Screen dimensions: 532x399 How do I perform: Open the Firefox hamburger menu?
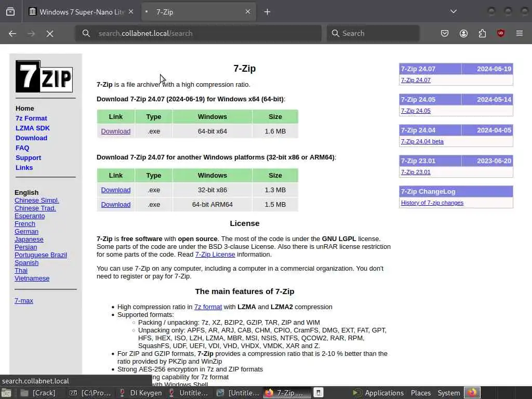(520, 33)
